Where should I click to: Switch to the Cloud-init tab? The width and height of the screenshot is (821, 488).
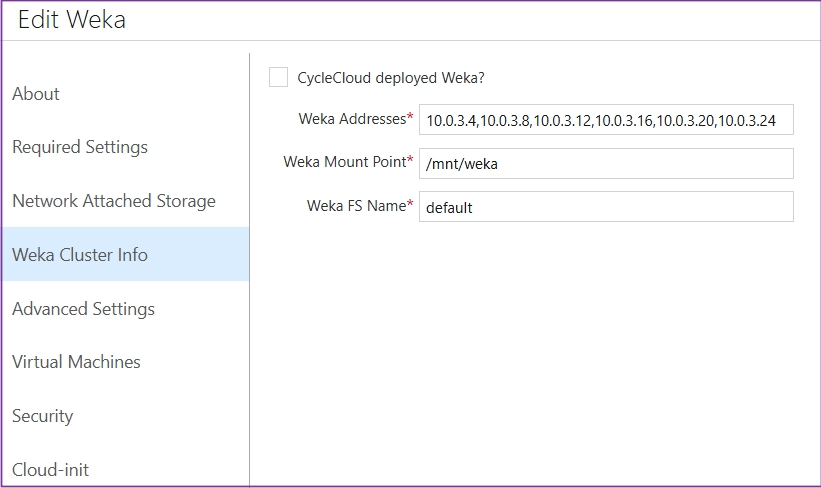[51, 469]
